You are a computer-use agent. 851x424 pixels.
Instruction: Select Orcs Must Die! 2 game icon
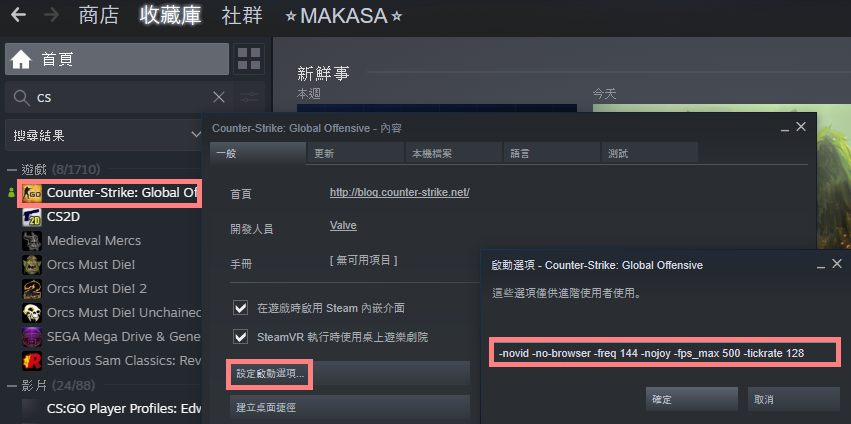click(x=32, y=288)
